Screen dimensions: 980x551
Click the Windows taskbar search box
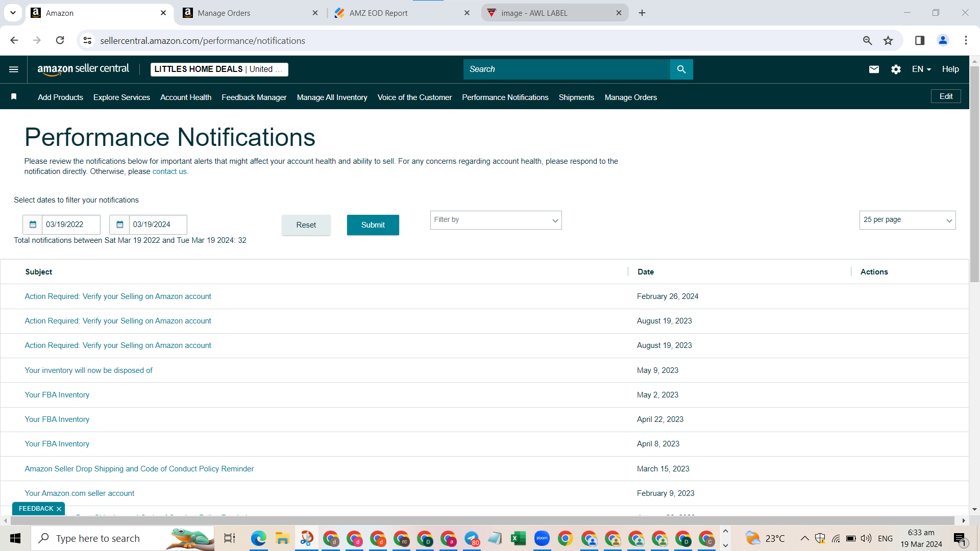122,538
